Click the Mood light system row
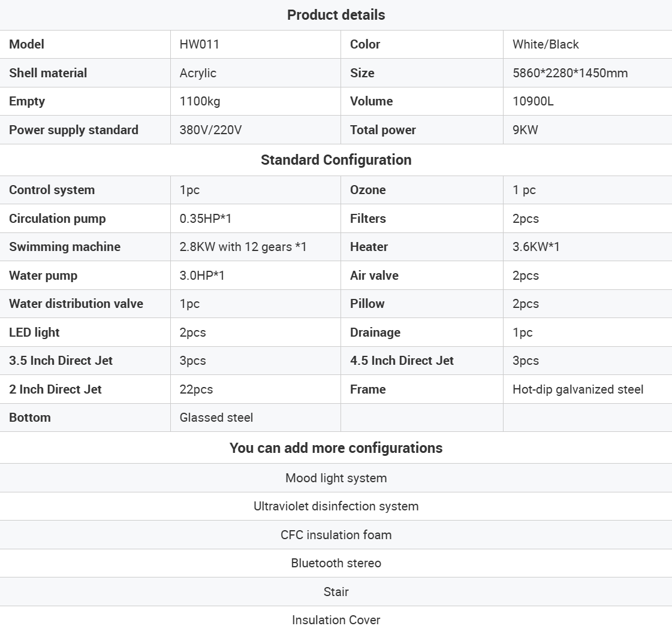 [x=336, y=478]
